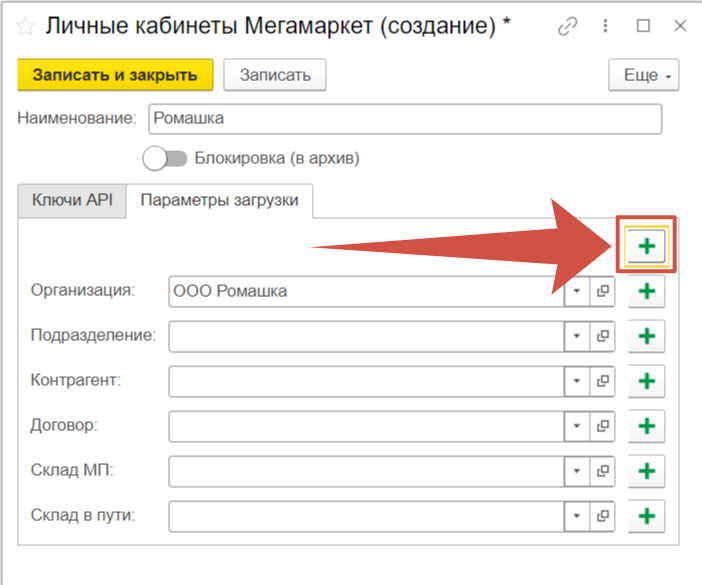The height and width of the screenshot is (585, 702).
Task: Click the highlighted green plus button at top
Action: pyautogui.click(x=646, y=245)
